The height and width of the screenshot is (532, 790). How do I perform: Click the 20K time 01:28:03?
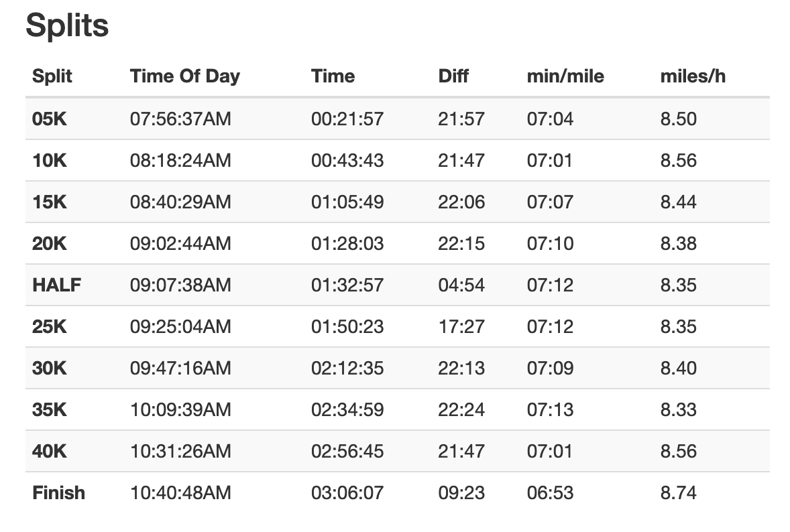coord(347,244)
